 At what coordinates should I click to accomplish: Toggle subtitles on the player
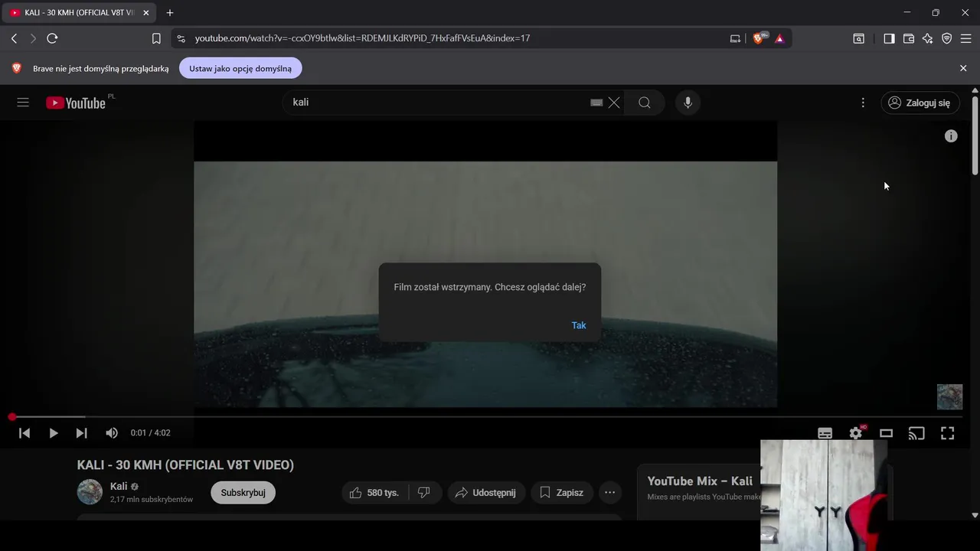825,433
